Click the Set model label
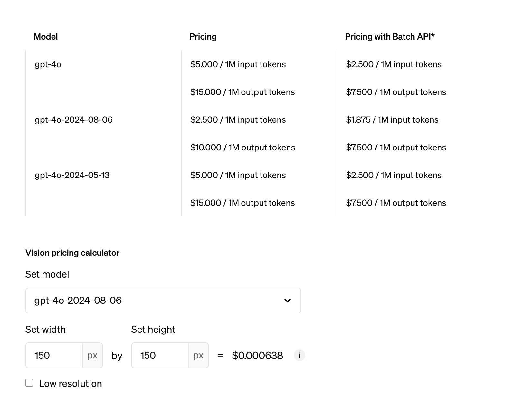The image size is (532, 411). click(47, 274)
